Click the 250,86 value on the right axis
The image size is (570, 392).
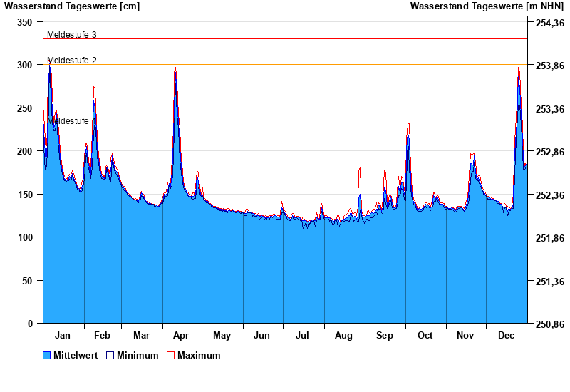549,324
